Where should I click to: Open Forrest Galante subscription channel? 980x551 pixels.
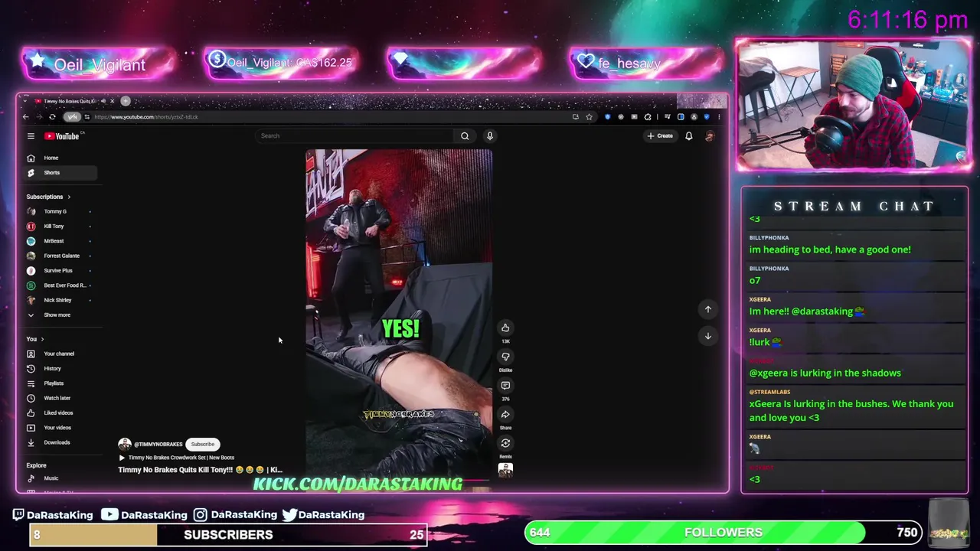coord(61,256)
